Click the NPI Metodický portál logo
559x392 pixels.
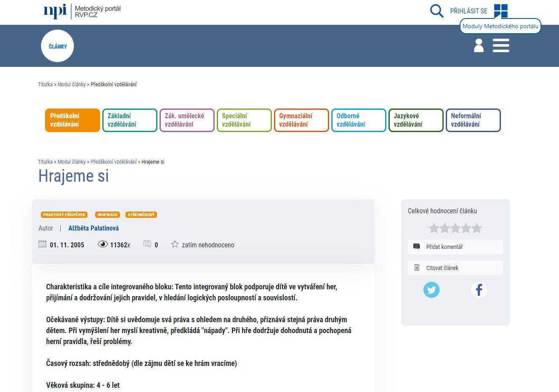(82, 11)
